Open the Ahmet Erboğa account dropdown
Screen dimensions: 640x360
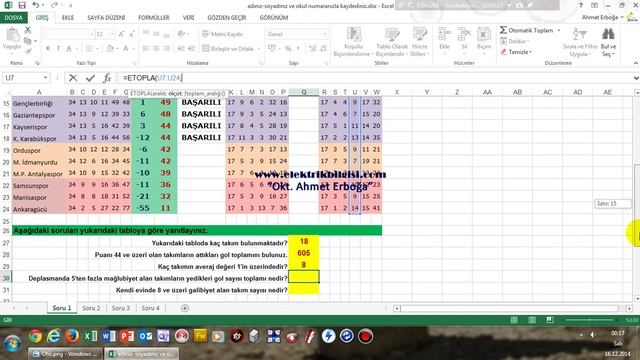602,17
